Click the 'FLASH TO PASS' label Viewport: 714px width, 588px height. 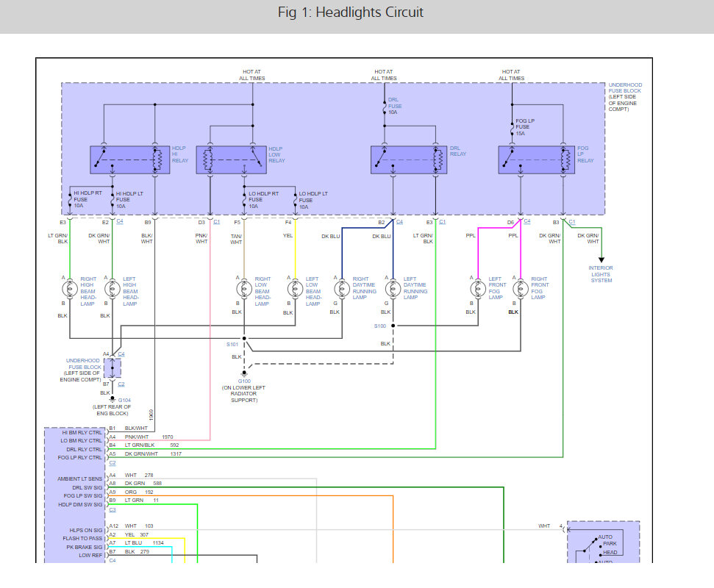82,539
